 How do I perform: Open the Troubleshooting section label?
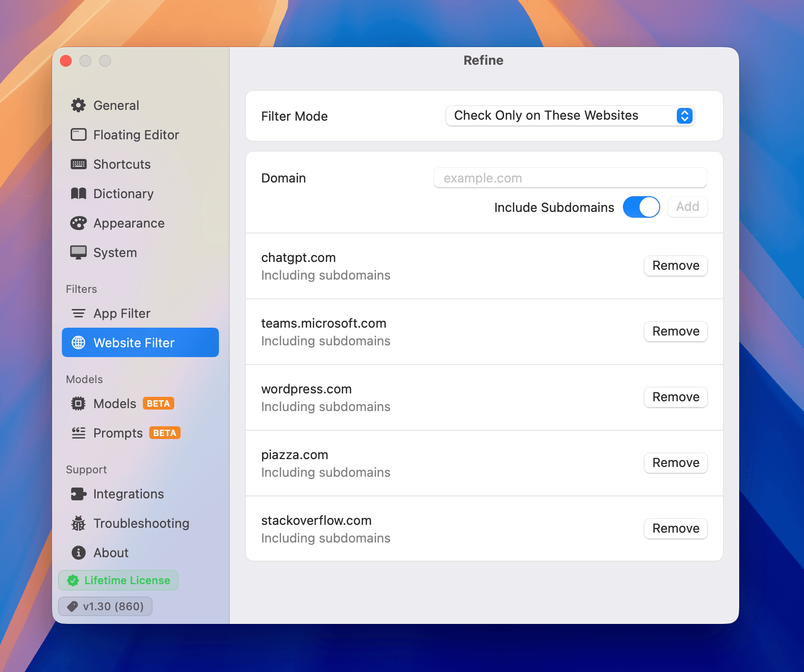(141, 523)
